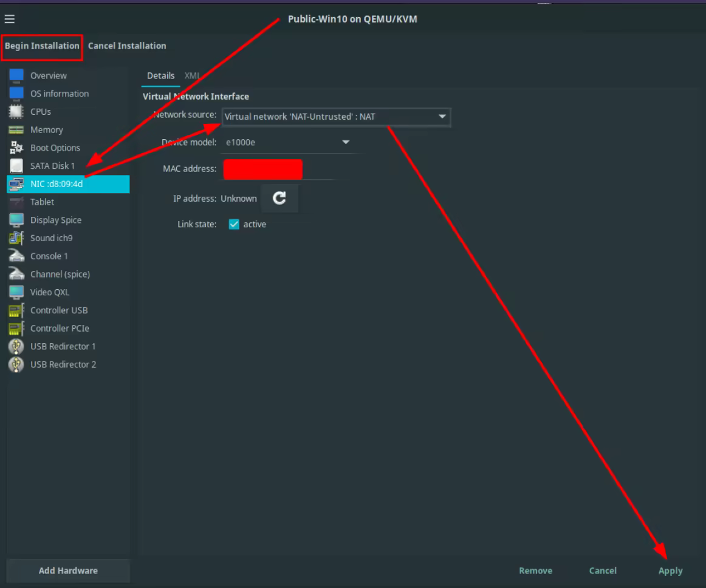This screenshot has width=706, height=588.
Task: Click the CPUs chip icon
Action: tap(16, 112)
